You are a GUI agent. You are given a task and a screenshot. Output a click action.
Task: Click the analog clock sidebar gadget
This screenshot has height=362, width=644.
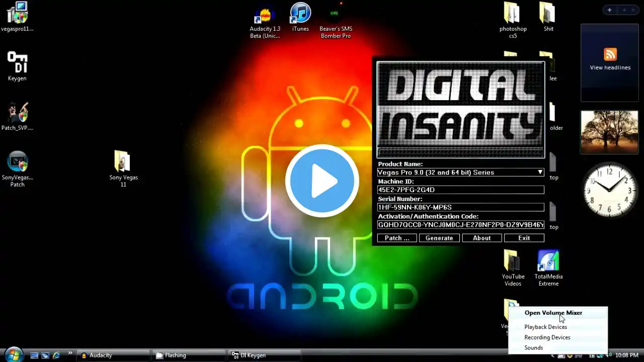coord(609,190)
